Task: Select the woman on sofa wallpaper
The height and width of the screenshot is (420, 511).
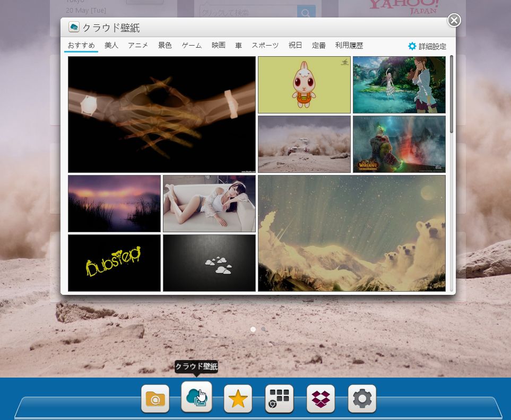Action: (209, 204)
